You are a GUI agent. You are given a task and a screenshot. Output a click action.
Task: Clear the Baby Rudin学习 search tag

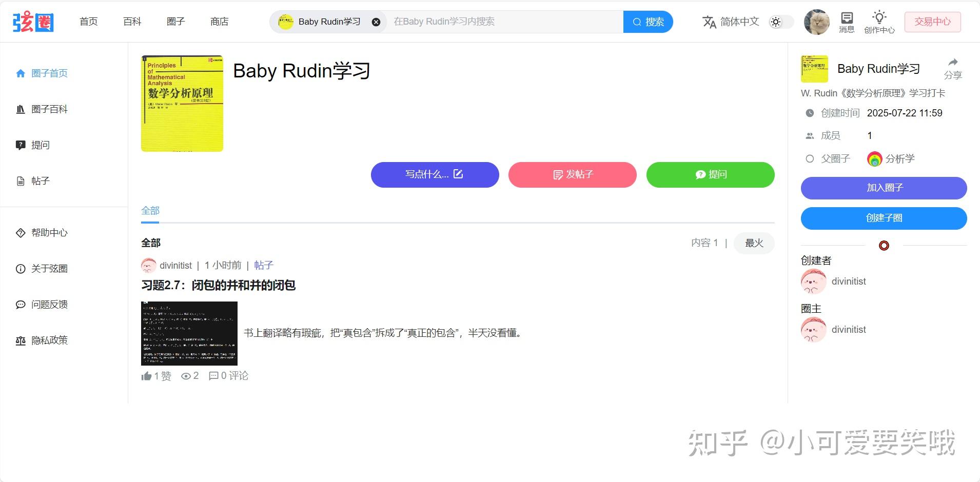tap(377, 21)
